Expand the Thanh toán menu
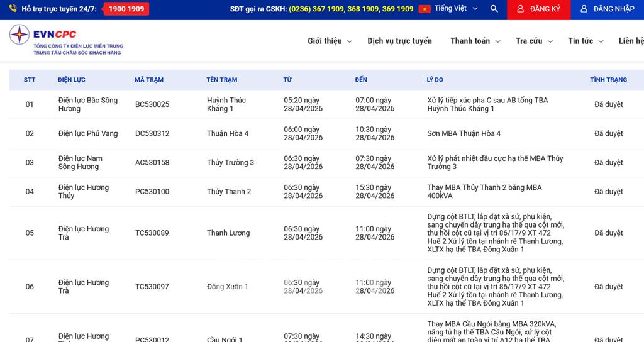This screenshot has height=342, width=644. tap(475, 41)
